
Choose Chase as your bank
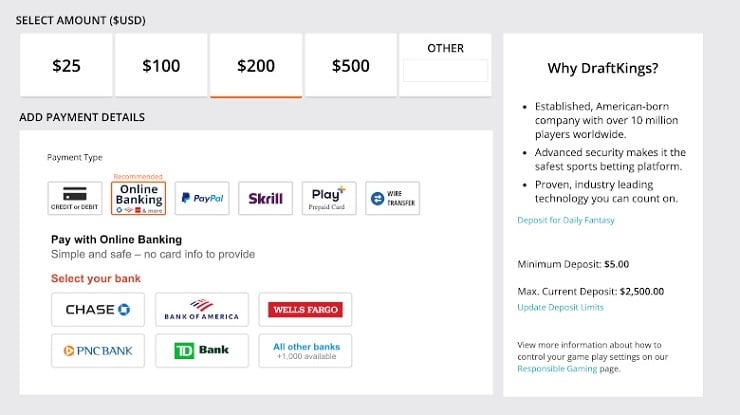(x=98, y=310)
